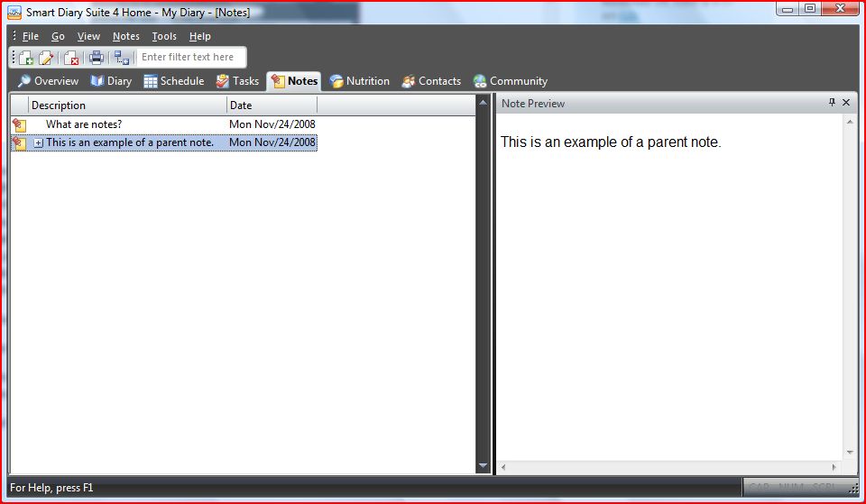866x504 pixels.
Task: Click the filter text input field
Action: coord(190,57)
